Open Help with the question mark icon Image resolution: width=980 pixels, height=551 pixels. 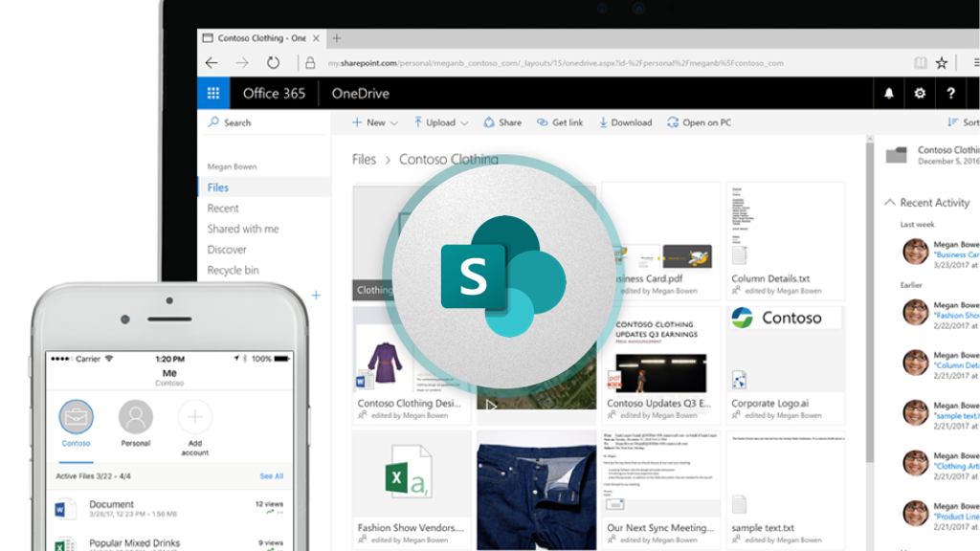tap(950, 93)
